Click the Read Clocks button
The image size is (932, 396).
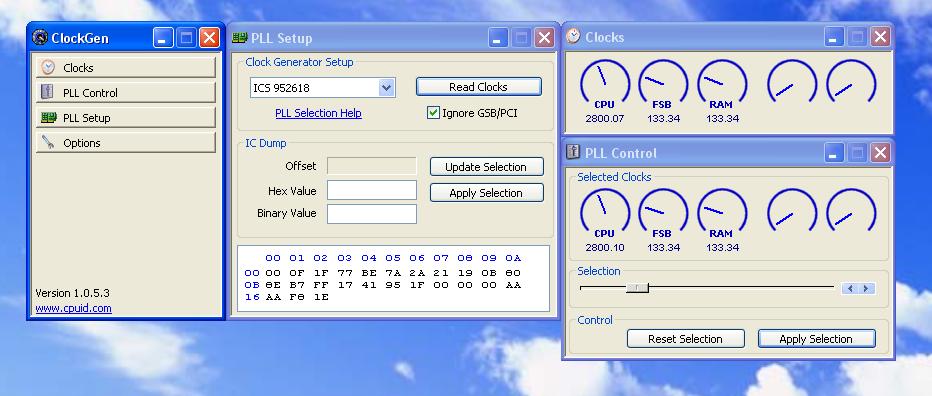[478, 87]
